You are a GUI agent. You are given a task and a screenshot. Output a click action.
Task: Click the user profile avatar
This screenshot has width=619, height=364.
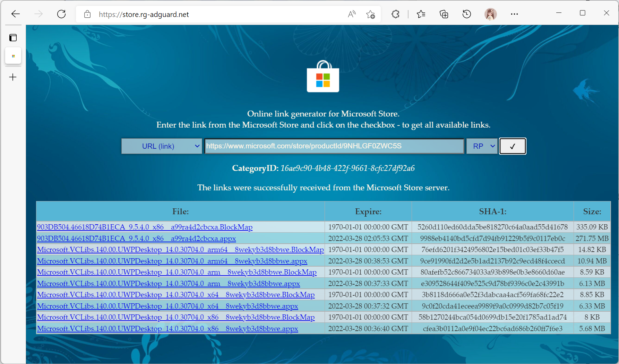click(490, 14)
